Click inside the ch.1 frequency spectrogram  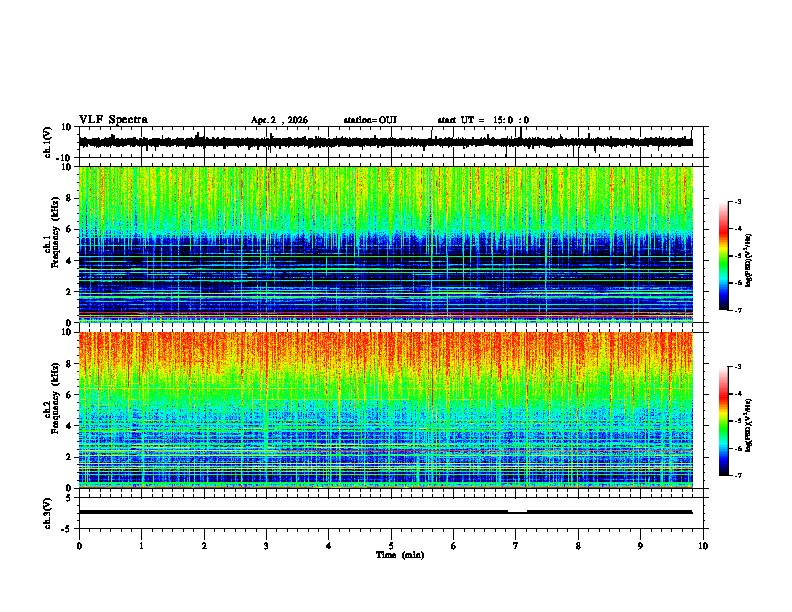click(x=385, y=244)
